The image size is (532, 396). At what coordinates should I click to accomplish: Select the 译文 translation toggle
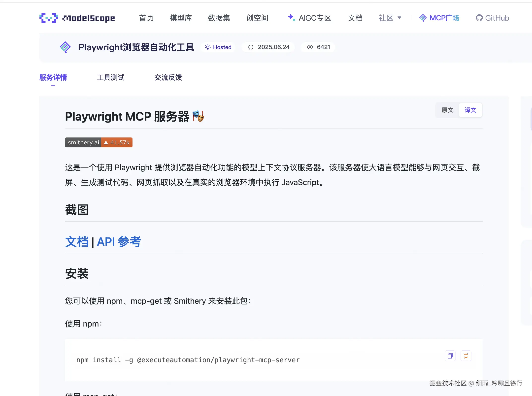pos(470,110)
